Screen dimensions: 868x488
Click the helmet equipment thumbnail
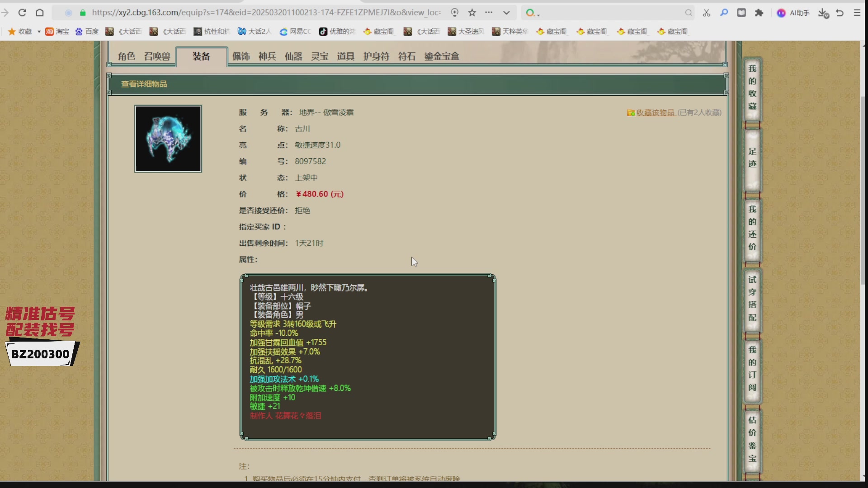[x=168, y=139]
